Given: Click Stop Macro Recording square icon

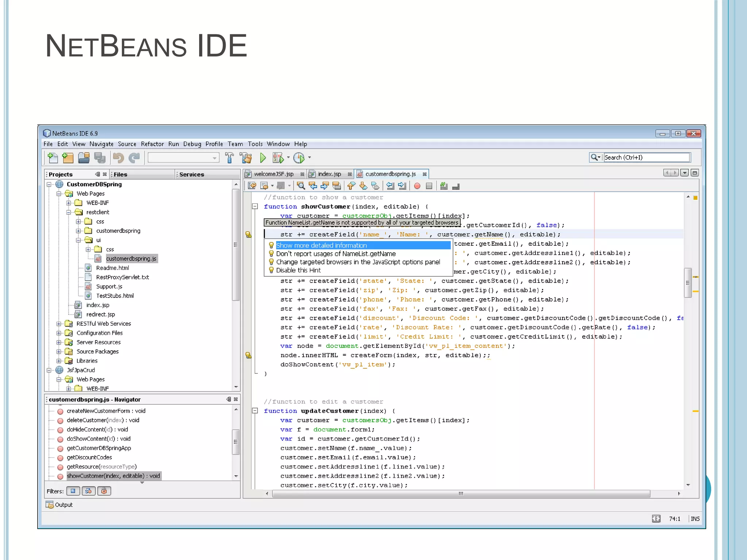Looking at the screenshot, I should 429,186.
